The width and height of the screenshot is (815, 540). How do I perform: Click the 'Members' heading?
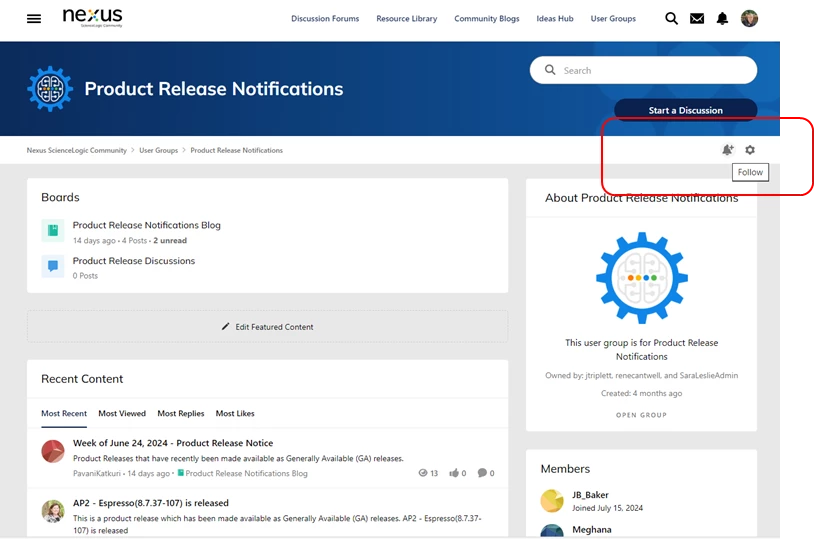565,469
